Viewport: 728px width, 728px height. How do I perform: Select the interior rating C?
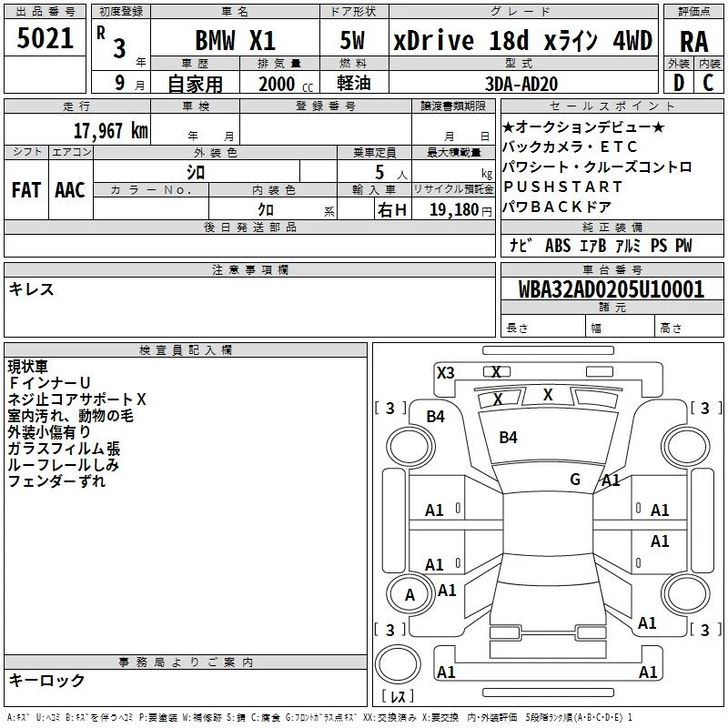point(708,83)
